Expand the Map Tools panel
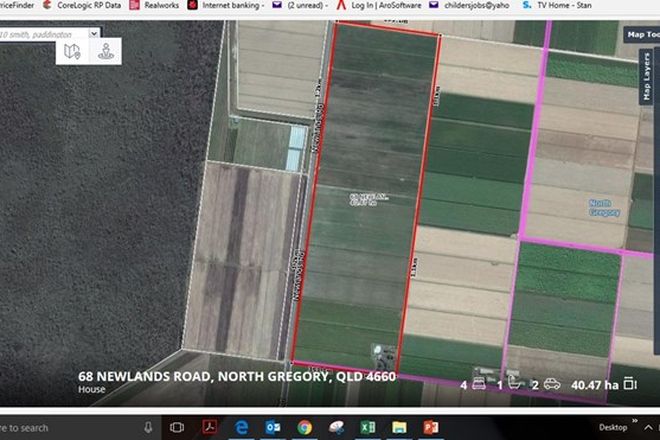The height and width of the screenshot is (440, 660). pyautogui.click(x=641, y=34)
